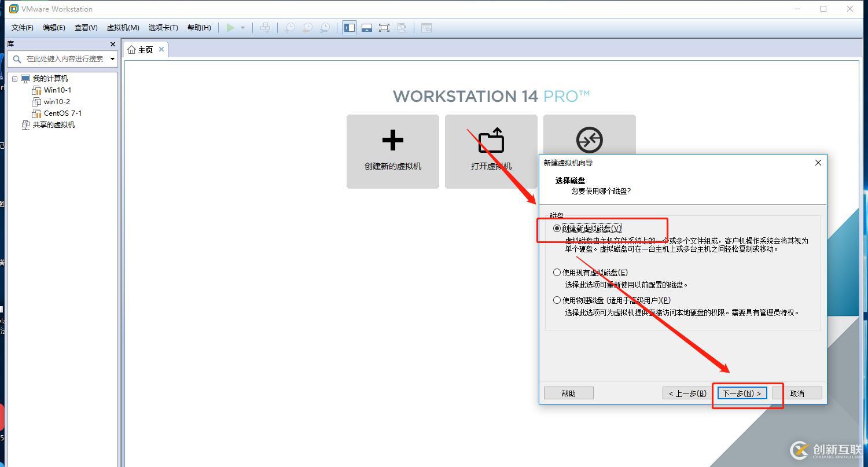868x467 pixels.
Task: Toggle the thumbnail bar toolbar icon
Action: 367,28
